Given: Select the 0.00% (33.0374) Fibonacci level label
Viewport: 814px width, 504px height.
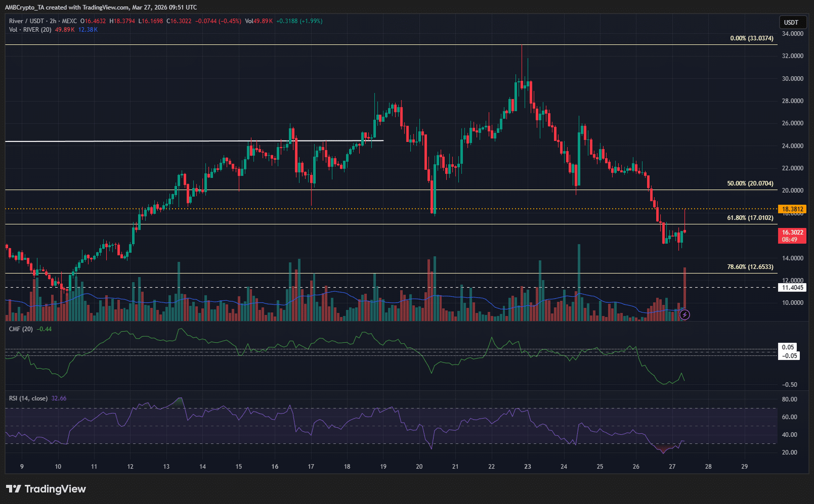Looking at the screenshot, I should point(751,38).
